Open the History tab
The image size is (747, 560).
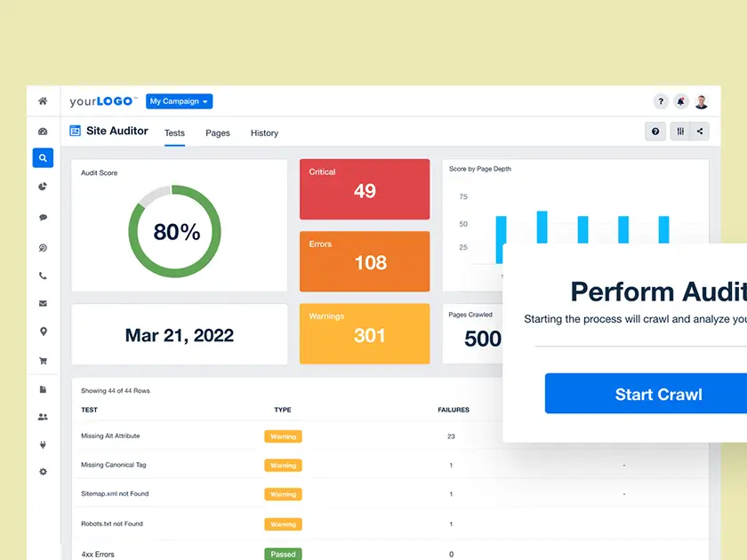click(x=264, y=132)
